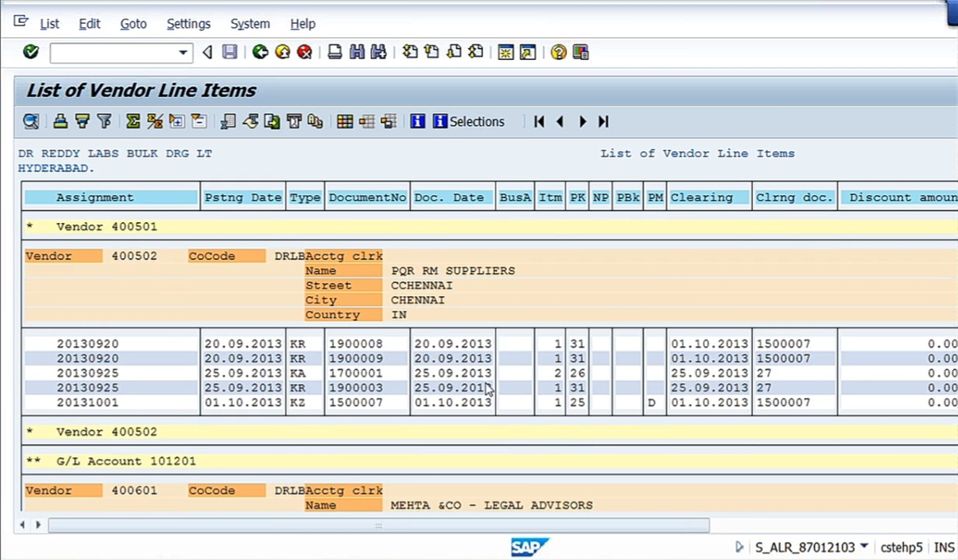Screen dimensions: 958x560
Task: Click the Expand subtotal level icon
Action: tap(177, 122)
